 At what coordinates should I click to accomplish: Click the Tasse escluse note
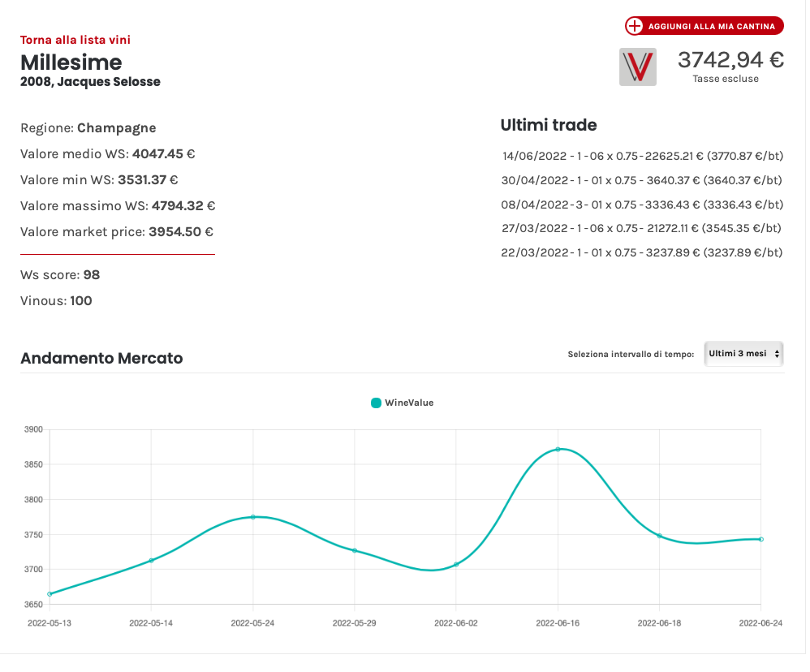click(x=726, y=79)
